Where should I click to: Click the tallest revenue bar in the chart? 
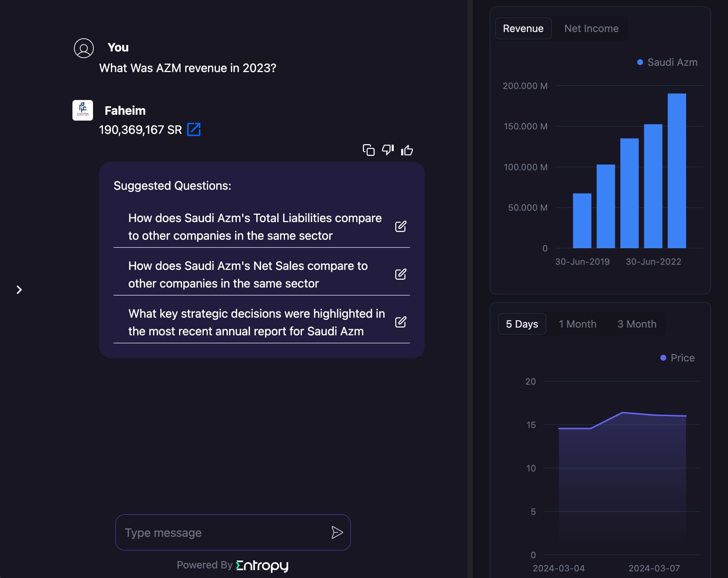(677, 171)
